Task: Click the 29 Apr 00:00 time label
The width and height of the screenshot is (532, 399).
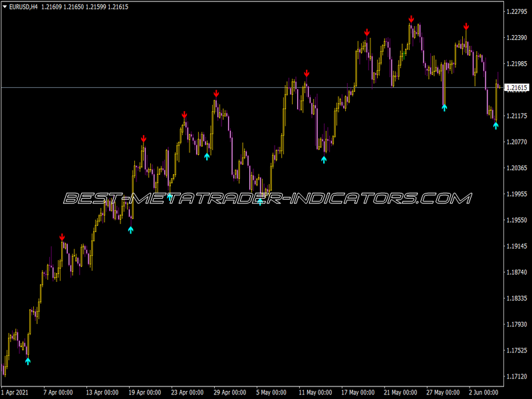Action: [229, 392]
